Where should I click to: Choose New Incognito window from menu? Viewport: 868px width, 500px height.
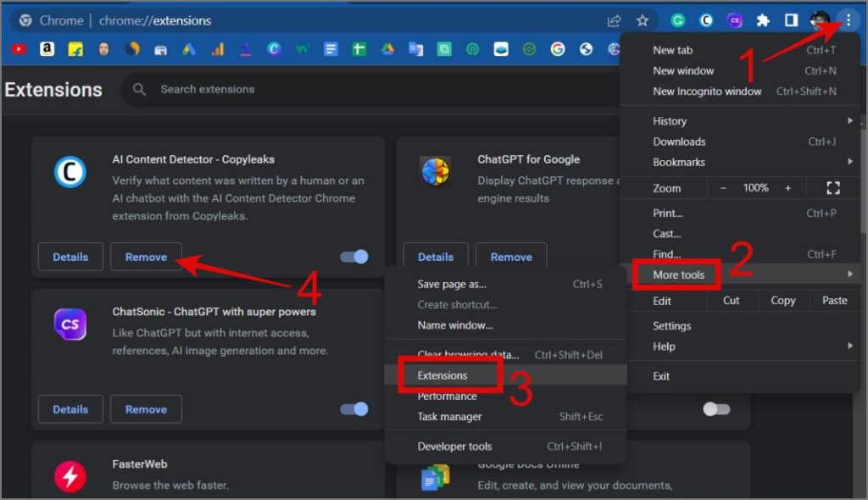click(x=707, y=92)
